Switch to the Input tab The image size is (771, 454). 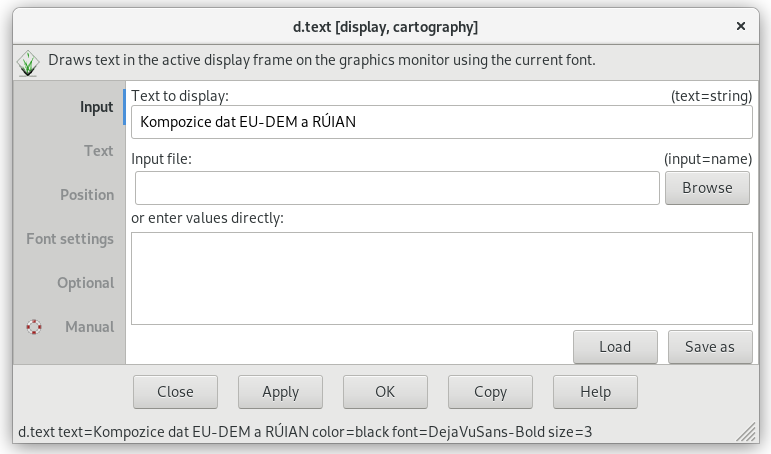click(x=96, y=107)
